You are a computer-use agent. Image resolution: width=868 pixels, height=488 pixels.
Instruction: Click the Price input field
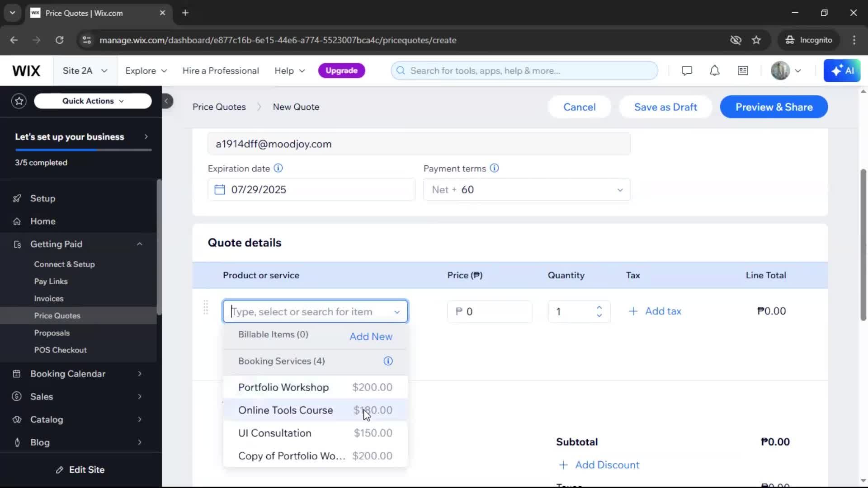490,312
